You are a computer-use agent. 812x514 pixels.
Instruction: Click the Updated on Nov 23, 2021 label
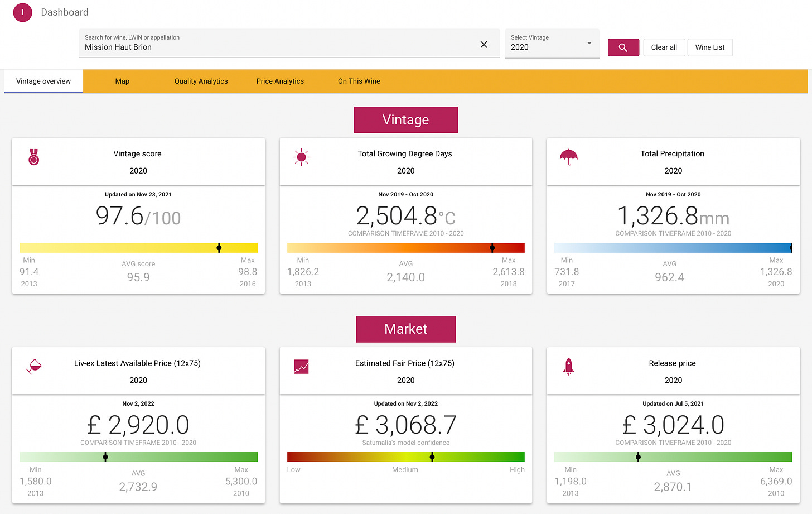click(x=138, y=194)
